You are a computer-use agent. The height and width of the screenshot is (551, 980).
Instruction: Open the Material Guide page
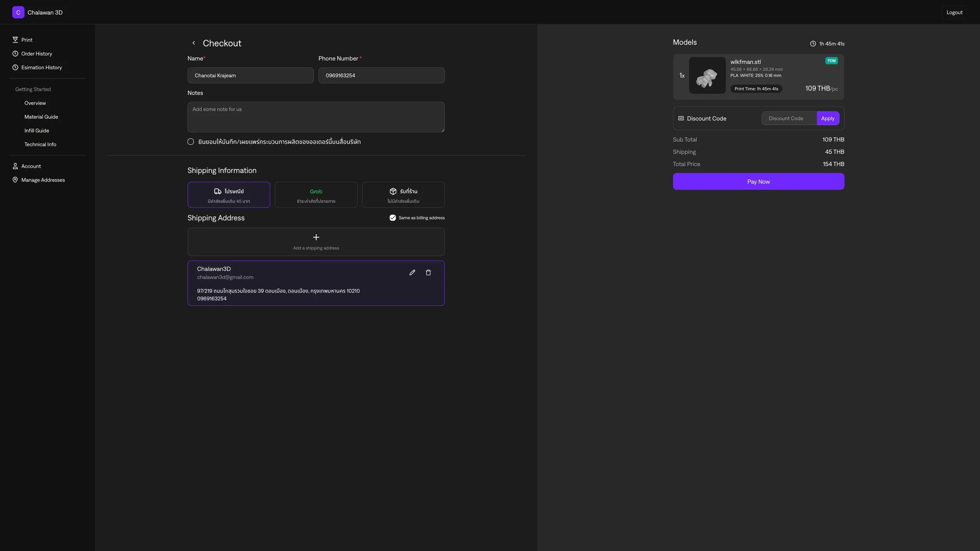[x=41, y=117]
